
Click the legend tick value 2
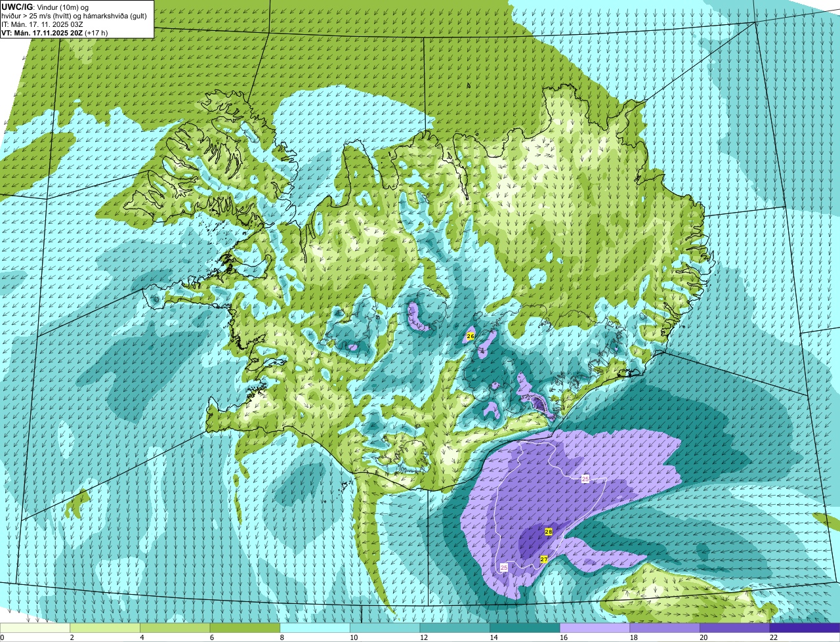point(72,637)
